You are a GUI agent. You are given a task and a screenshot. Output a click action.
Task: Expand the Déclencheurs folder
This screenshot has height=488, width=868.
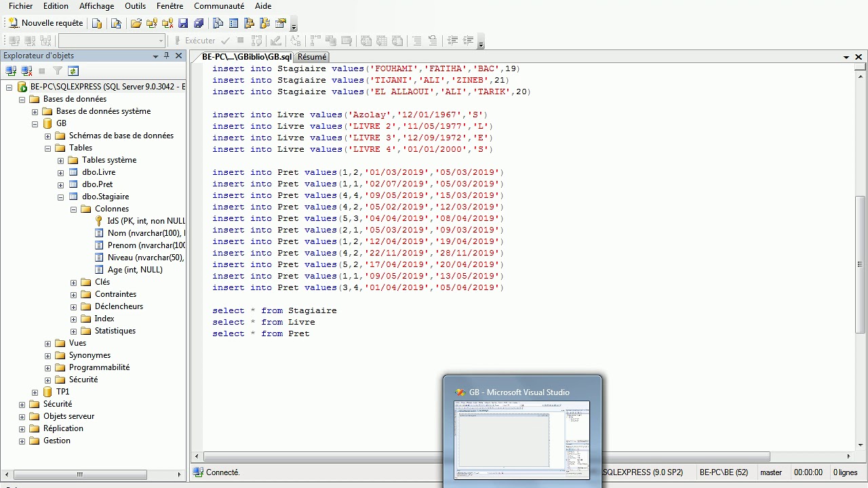point(74,306)
